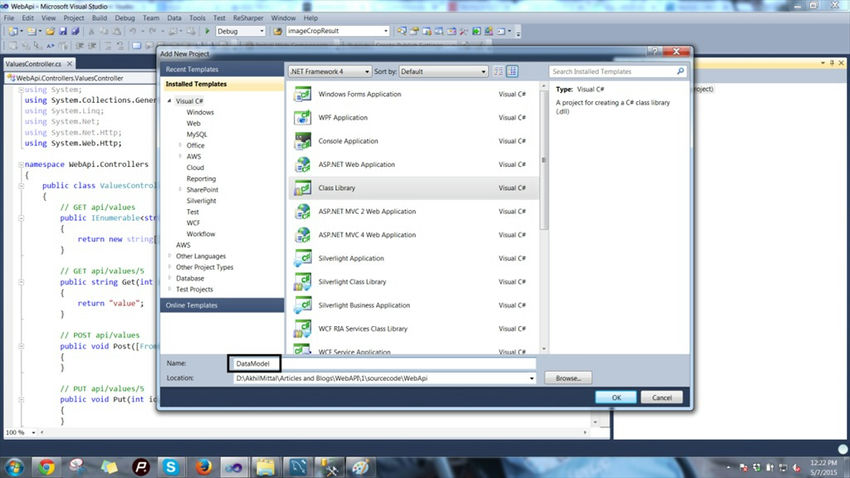Viewport: 850px width, 478px height.
Task: Click the Silverlight Application template icon
Action: (302, 258)
